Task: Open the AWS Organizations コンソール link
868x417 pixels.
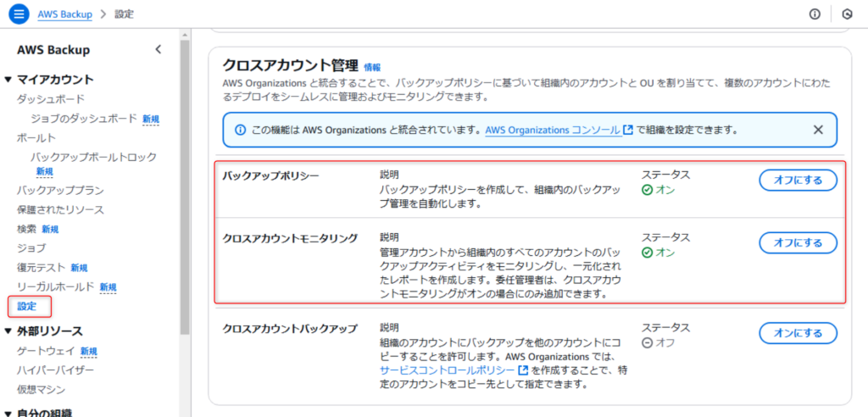Action: click(x=553, y=131)
